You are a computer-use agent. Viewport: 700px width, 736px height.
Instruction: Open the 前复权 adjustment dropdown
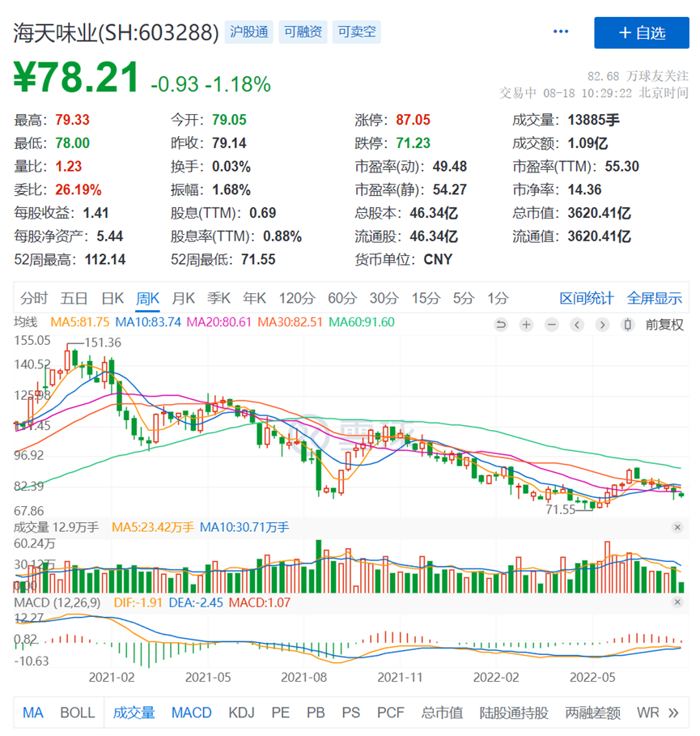664,325
